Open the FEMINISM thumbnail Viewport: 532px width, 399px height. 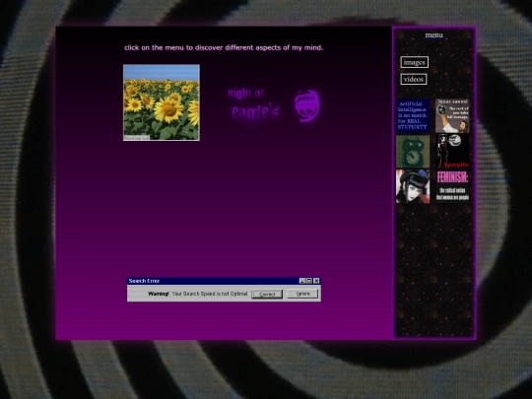(452, 186)
